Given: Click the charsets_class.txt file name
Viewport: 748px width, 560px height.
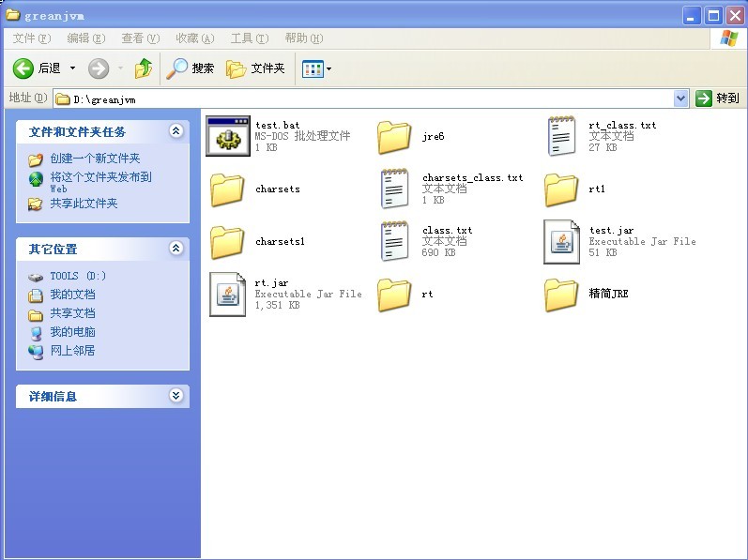Looking at the screenshot, I should tap(472, 178).
